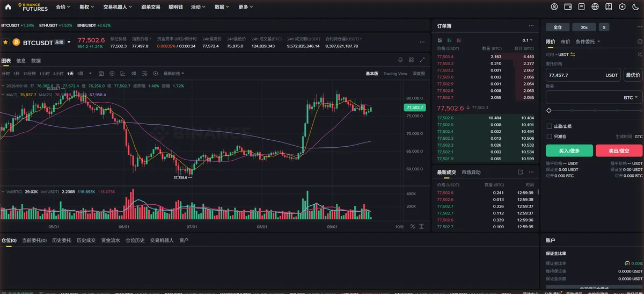Open the 历史成交 trade history tab
The height and width of the screenshot is (294, 644).
(x=86, y=240)
